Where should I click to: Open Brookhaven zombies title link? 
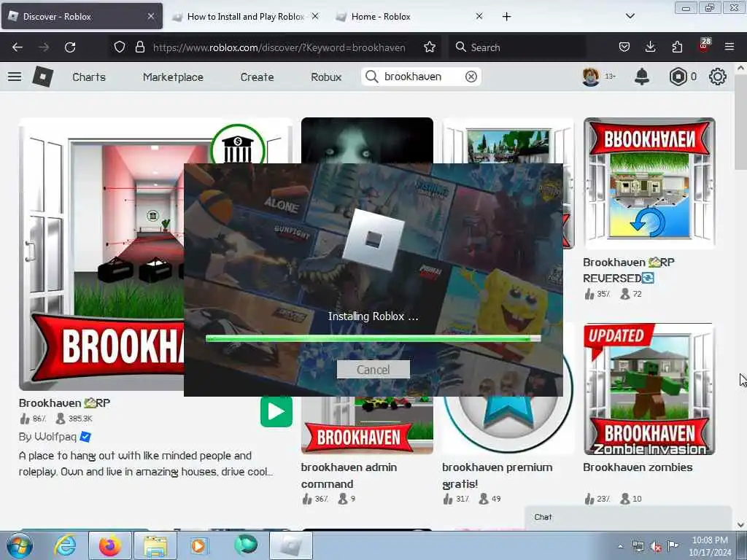(638, 467)
